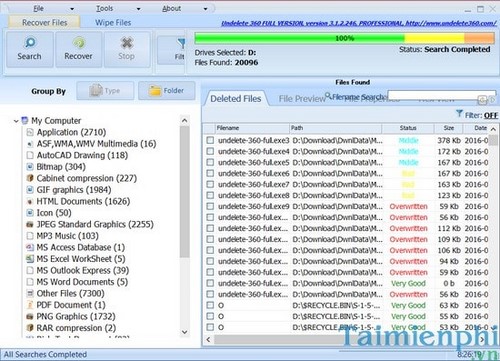Open the File menu dropdown arrow
The width and height of the screenshot is (500, 361).
click(x=72, y=9)
